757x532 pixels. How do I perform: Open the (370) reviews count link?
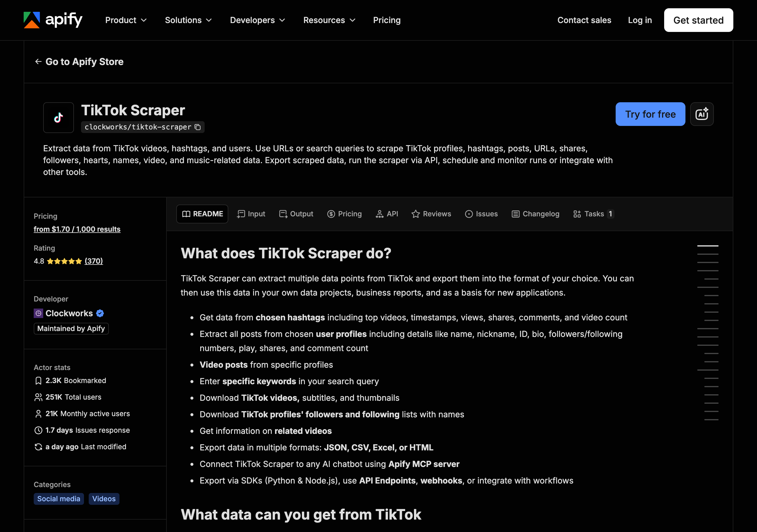(94, 261)
